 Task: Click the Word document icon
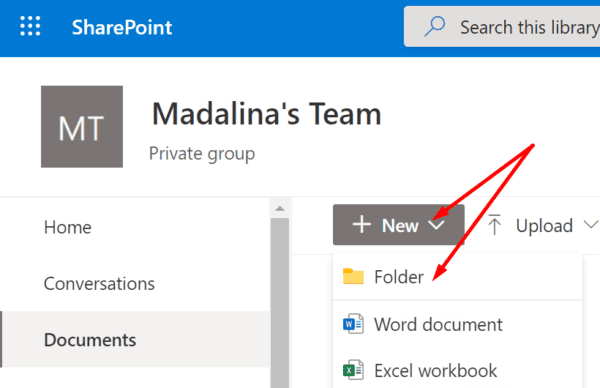point(353,324)
